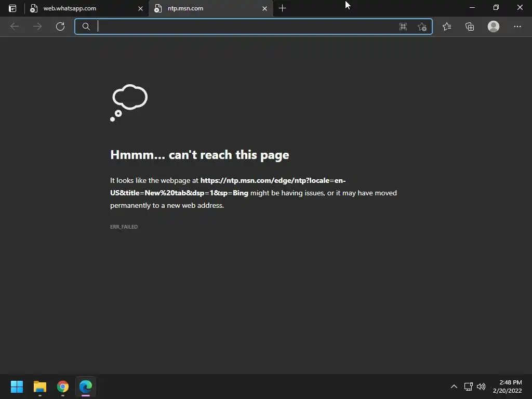Image resolution: width=532 pixels, height=399 pixels.
Task: Open the apps grid icon in address bar
Action: pos(403,26)
